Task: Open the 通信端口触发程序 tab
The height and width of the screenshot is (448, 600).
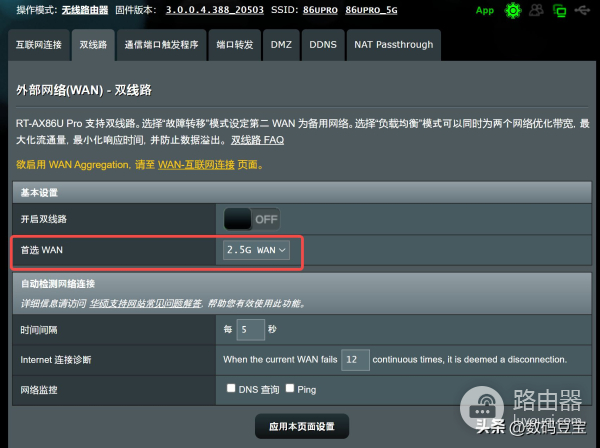Action: pyautogui.click(x=161, y=45)
